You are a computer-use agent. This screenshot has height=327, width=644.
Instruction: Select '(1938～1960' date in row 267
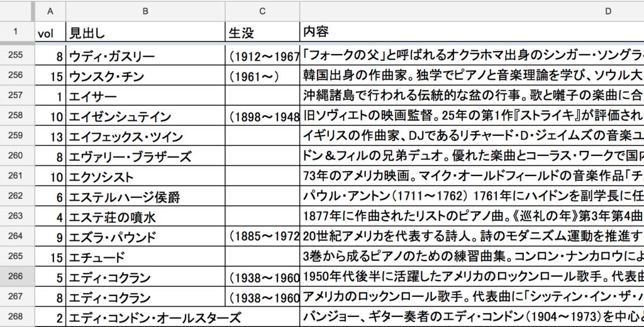(x=262, y=297)
